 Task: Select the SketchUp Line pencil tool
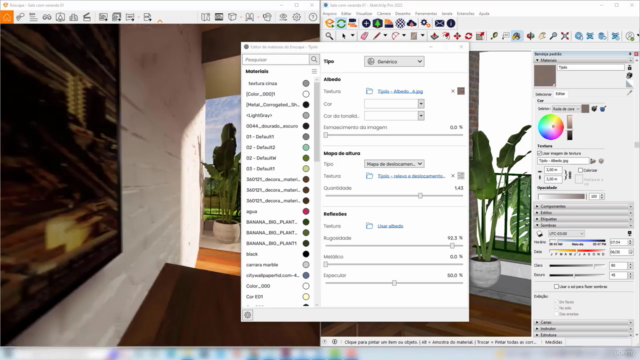click(x=376, y=36)
